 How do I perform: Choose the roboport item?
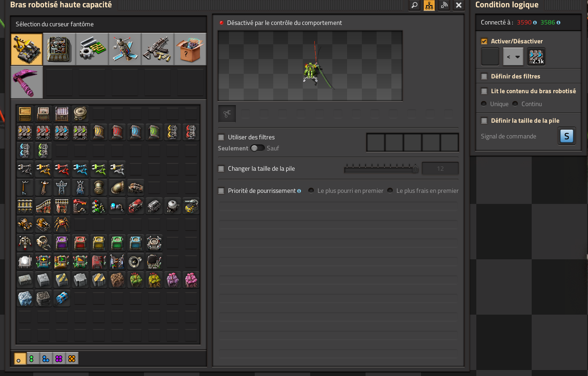point(154,243)
